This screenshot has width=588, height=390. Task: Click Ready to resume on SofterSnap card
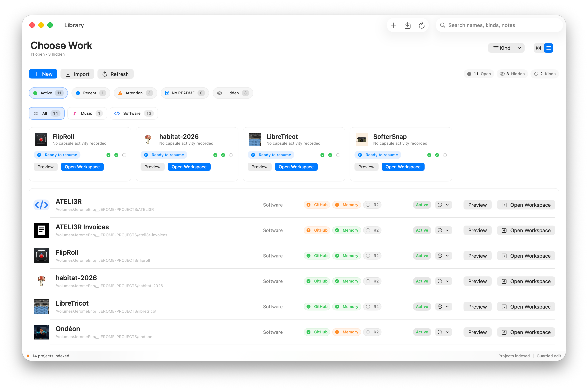378,155
